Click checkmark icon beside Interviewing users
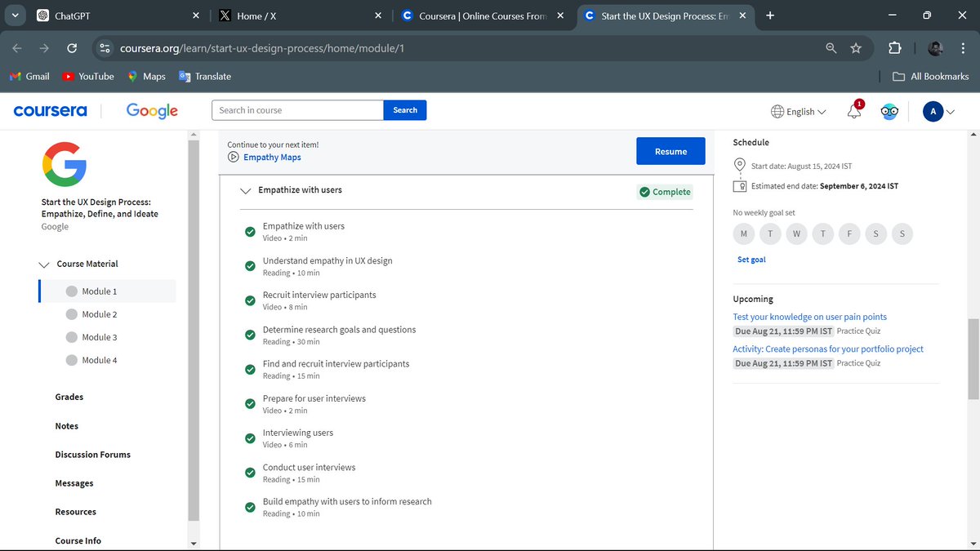 pyautogui.click(x=250, y=438)
